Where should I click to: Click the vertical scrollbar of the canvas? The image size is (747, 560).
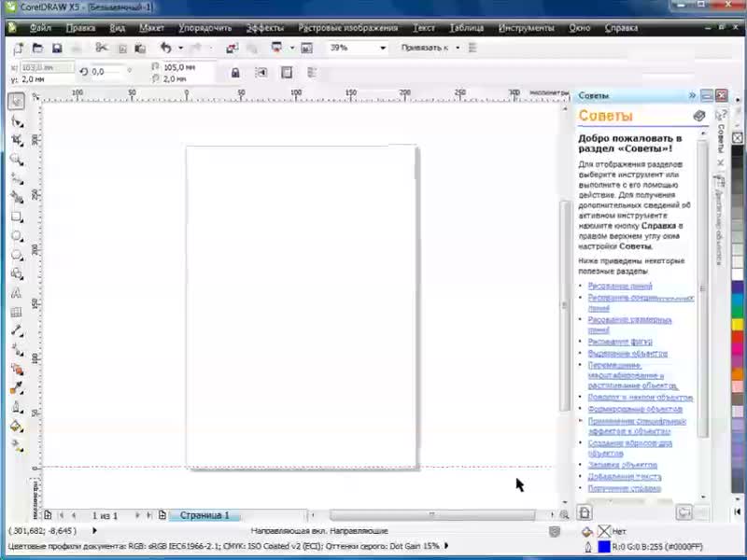[x=565, y=305]
